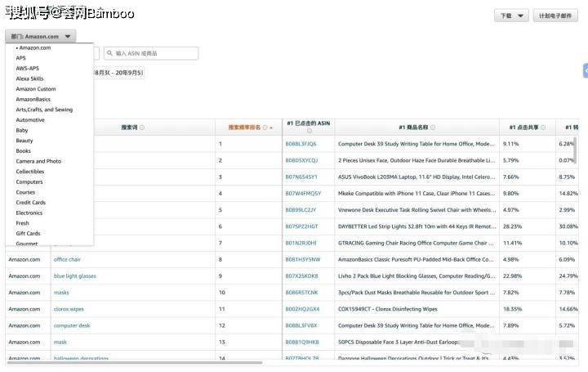Click the magnifier icon in the ASIN search box
The height and width of the screenshot is (372, 588).
(x=110, y=53)
